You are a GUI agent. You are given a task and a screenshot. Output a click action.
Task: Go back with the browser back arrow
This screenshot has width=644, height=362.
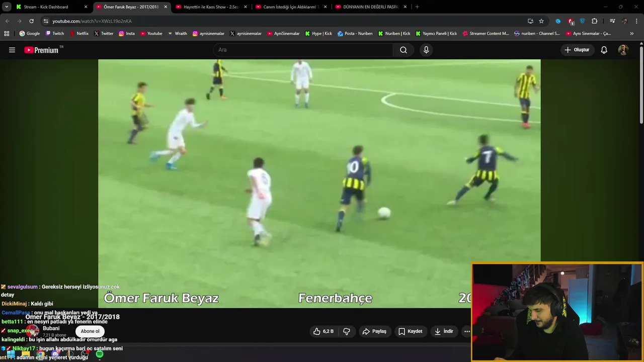7,21
